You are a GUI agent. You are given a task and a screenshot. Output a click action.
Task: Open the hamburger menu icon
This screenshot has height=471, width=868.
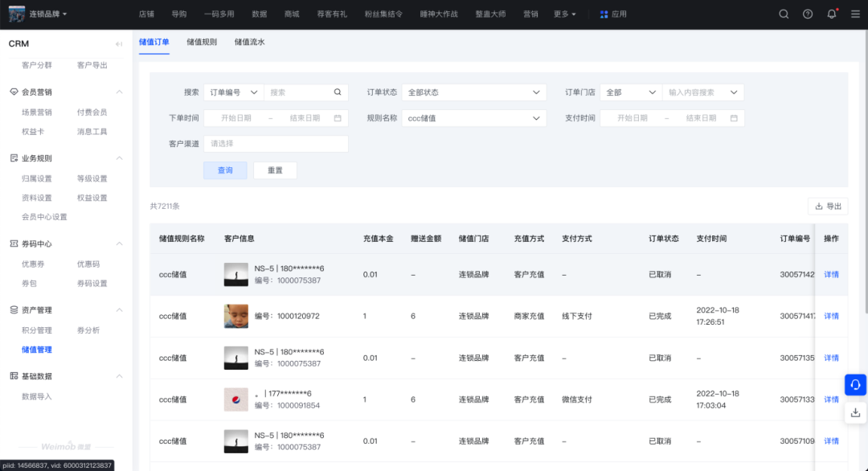(x=855, y=14)
